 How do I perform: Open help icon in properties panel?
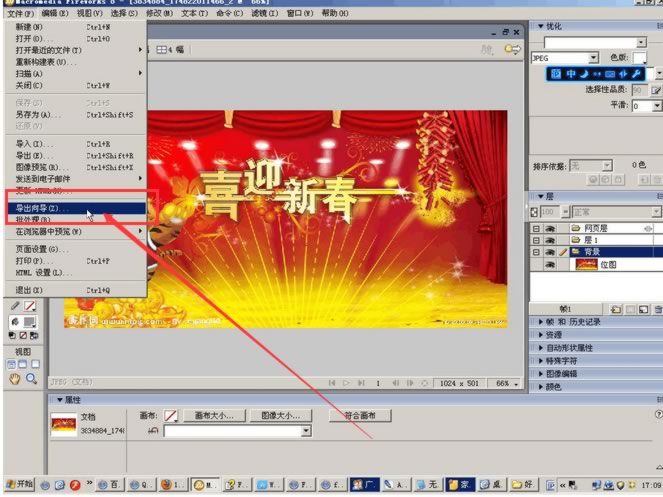(658, 415)
